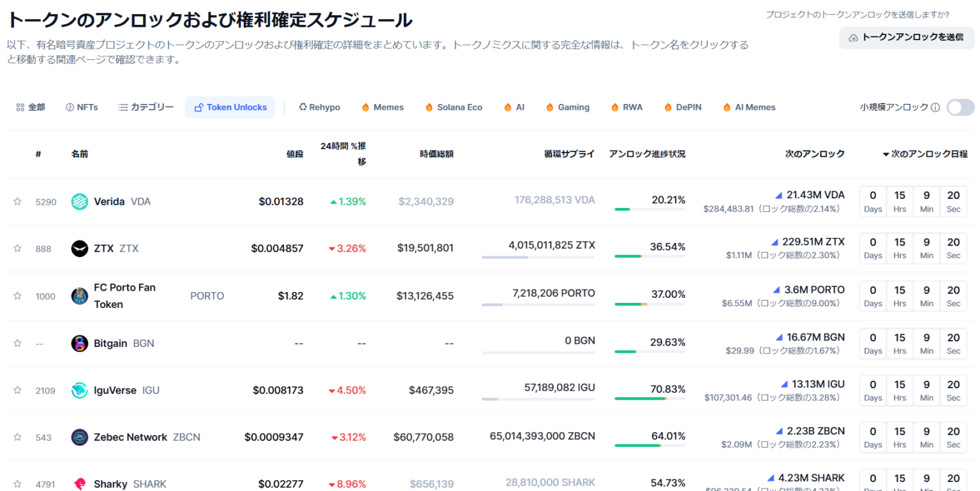Add ZTX to favorites via star icon
Viewport: 980px width, 491px height.
(x=17, y=248)
